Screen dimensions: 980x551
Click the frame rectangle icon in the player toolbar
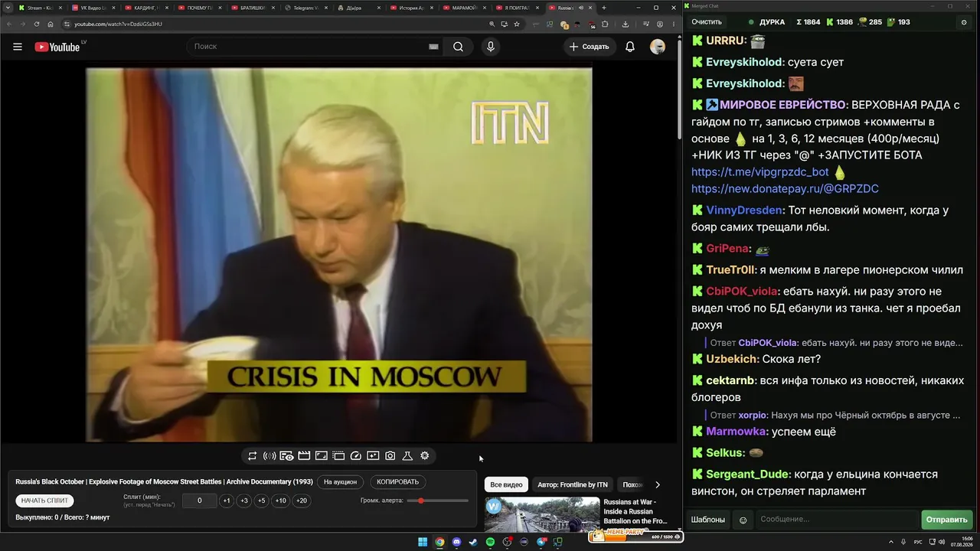pos(322,456)
